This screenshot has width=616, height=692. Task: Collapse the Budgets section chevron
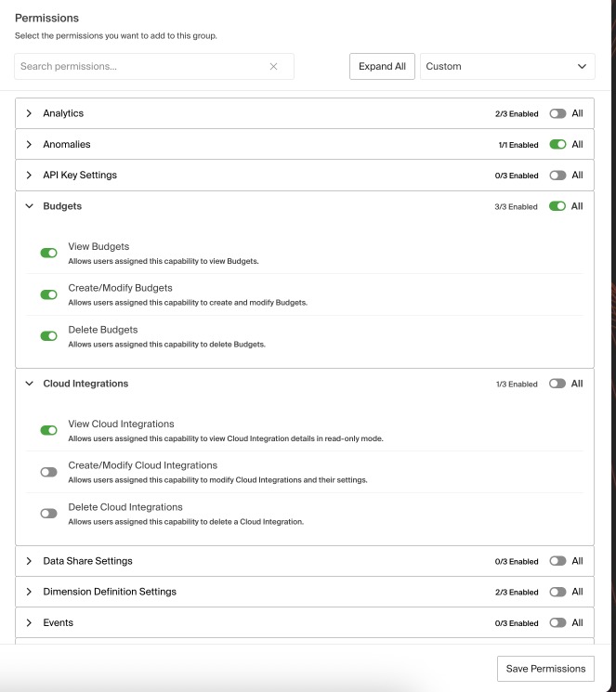coord(29,206)
